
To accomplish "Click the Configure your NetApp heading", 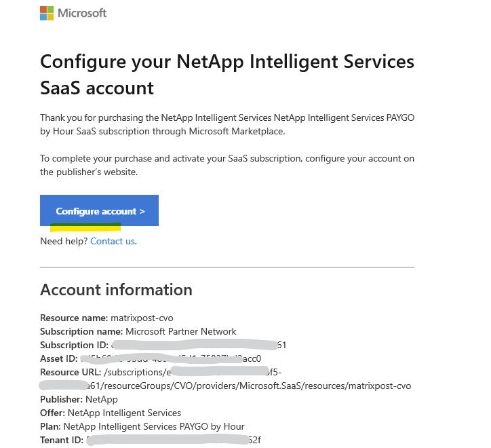I will coord(227,74).
